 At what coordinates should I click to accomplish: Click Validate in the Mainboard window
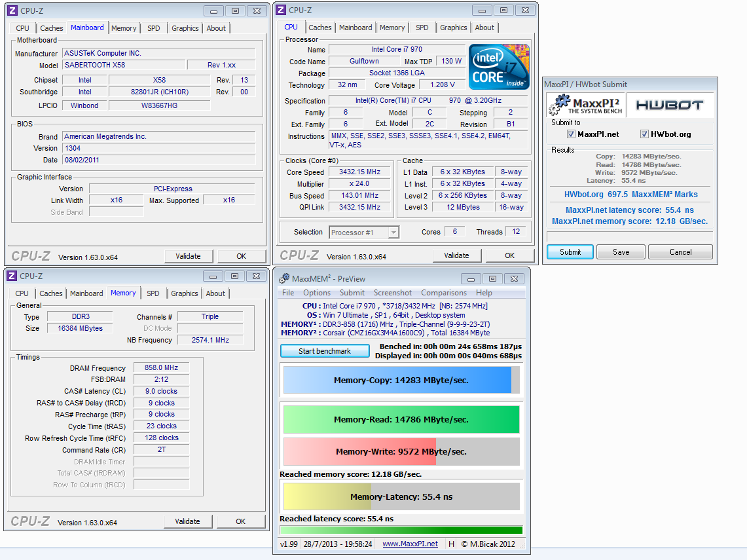188,256
